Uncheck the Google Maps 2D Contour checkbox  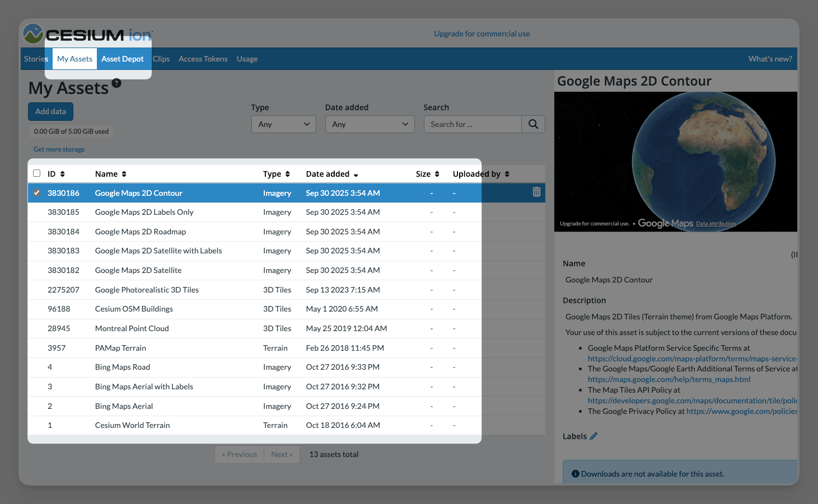37,193
